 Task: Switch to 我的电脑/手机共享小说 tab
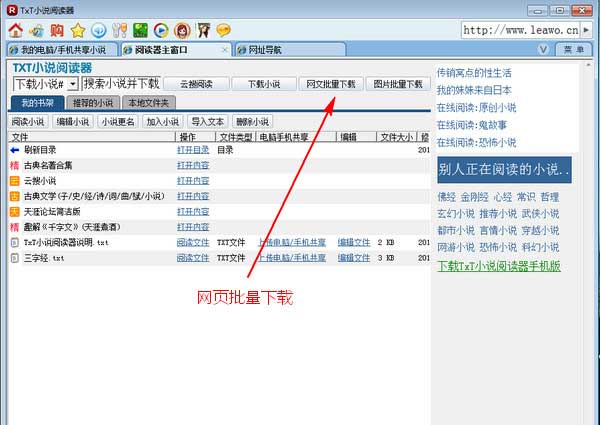[x=62, y=50]
